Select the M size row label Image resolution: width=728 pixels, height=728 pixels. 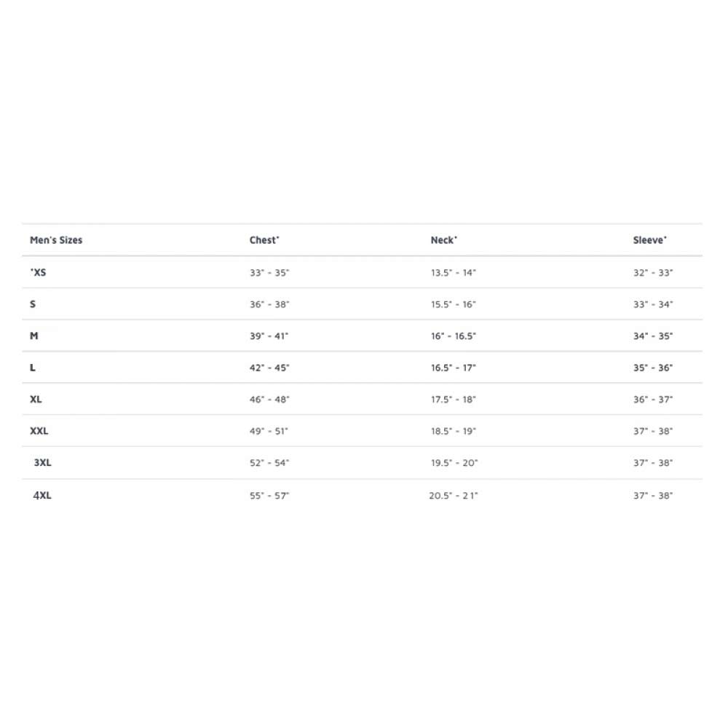[x=34, y=336]
